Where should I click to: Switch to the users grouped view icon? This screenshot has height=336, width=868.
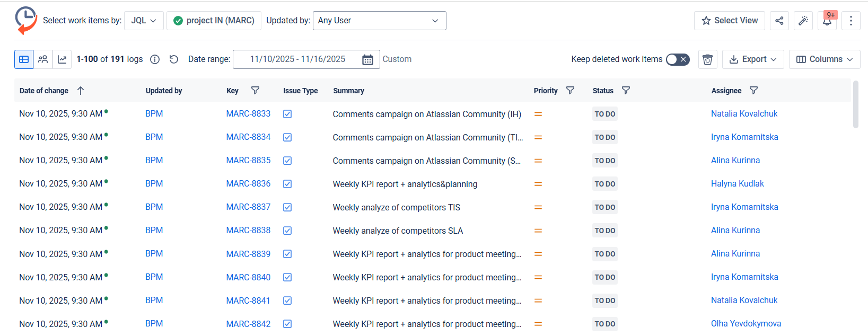coord(43,59)
